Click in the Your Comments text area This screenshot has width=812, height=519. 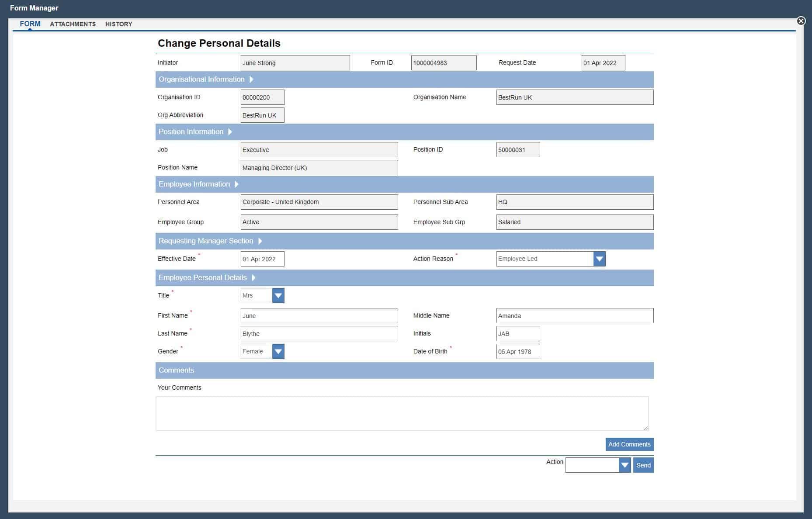point(402,413)
